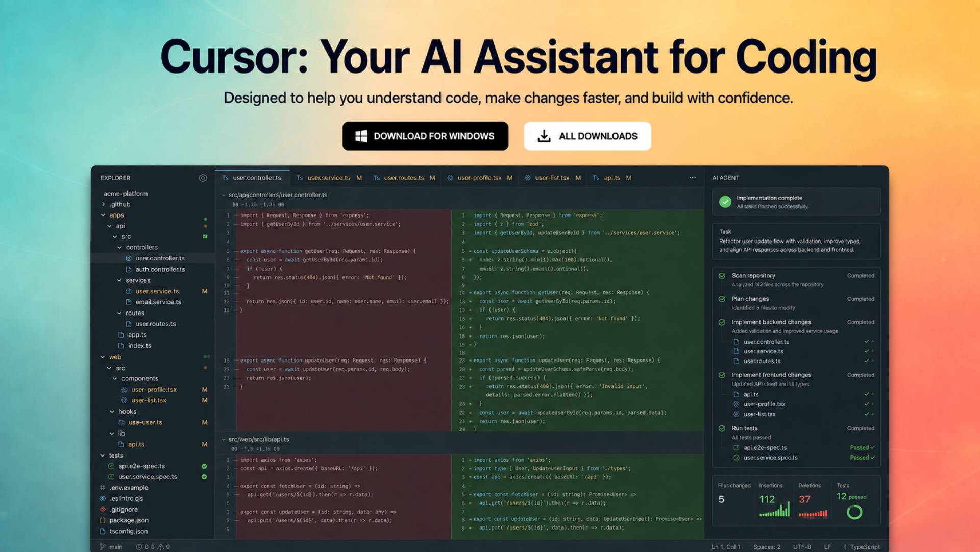The image size is (980, 552).
Task: Collapse the controllers folder
Action: click(120, 247)
